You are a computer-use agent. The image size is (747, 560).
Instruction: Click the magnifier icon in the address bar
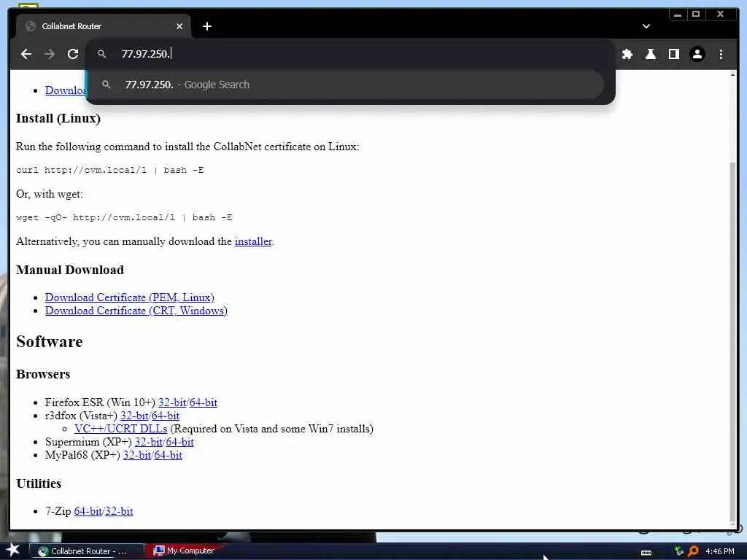click(102, 54)
